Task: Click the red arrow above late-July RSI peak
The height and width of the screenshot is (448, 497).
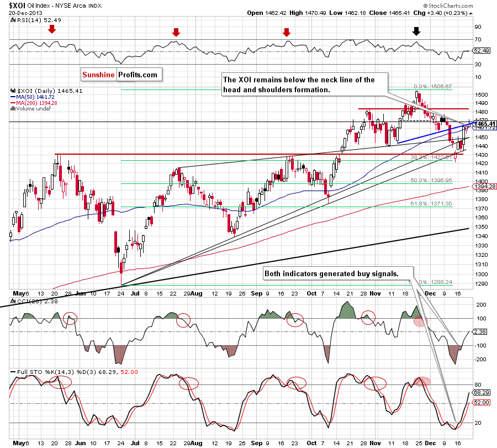Action: tap(176, 32)
